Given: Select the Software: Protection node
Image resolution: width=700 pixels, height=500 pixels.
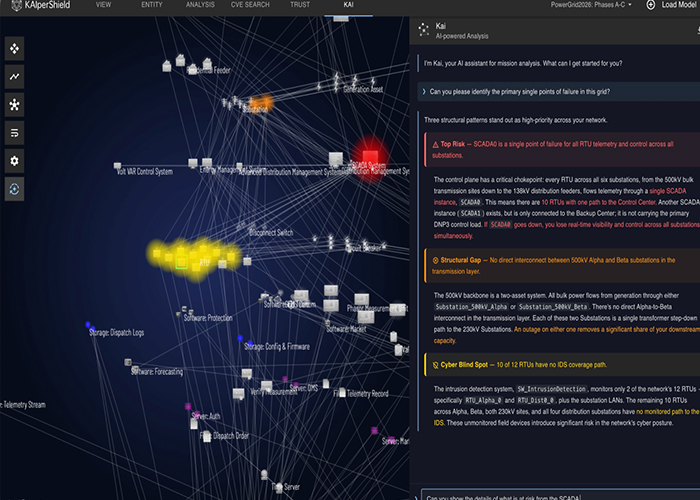Looking at the screenshot, I should click(x=184, y=309).
